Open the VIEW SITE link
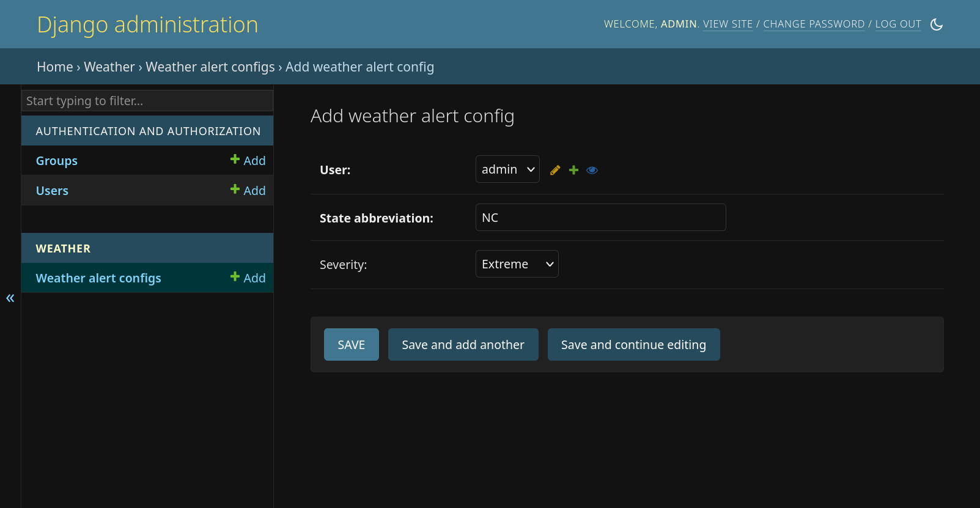The height and width of the screenshot is (508, 980). (728, 24)
